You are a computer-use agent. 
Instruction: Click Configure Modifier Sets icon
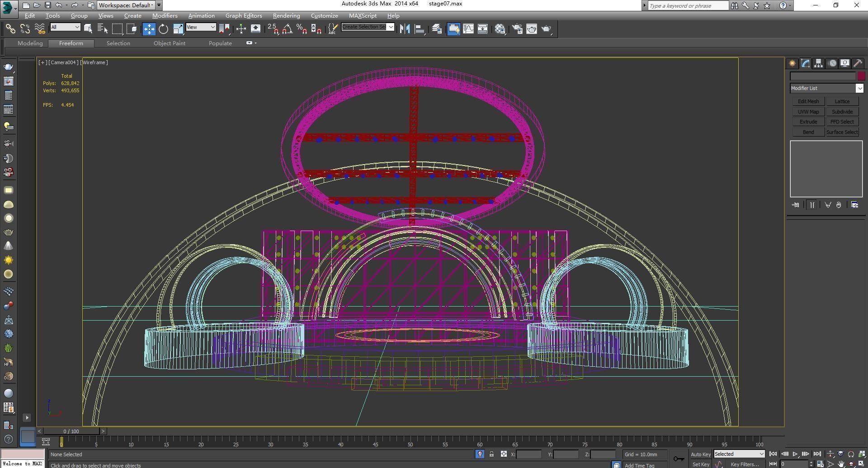coord(854,205)
